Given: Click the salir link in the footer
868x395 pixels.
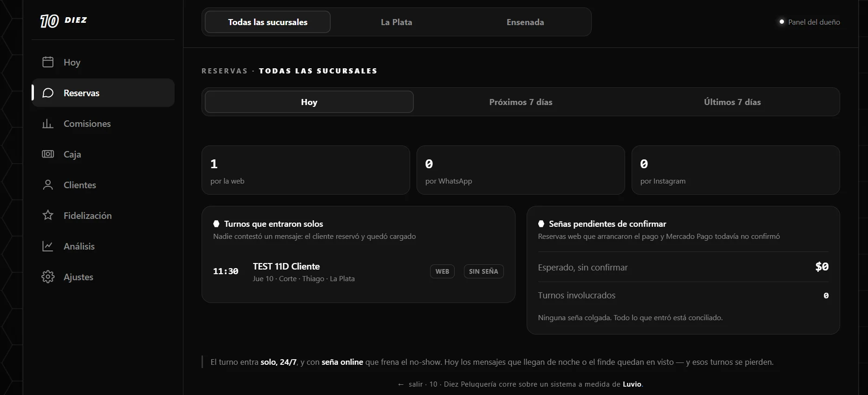Looking at the screenshot, I should pyautogui.click(x=411, y=384).
